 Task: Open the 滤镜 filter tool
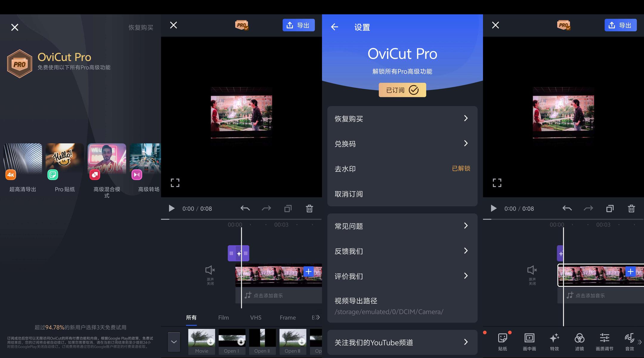coord(580,342)
